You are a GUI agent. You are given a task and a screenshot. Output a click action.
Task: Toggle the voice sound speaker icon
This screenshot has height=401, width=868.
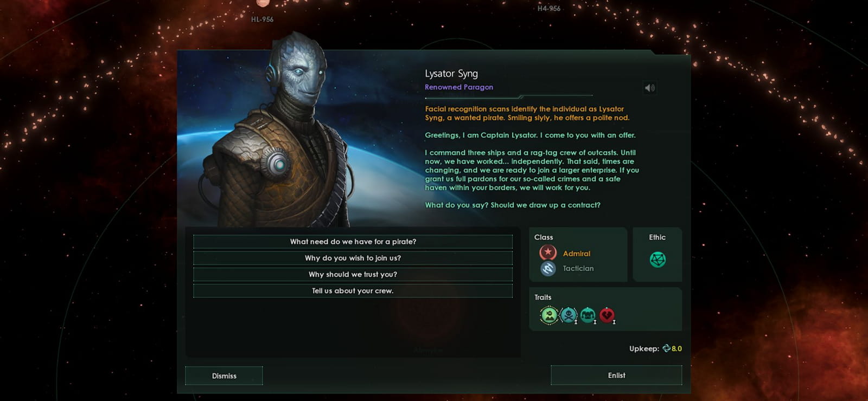click(x=649, y=88)
